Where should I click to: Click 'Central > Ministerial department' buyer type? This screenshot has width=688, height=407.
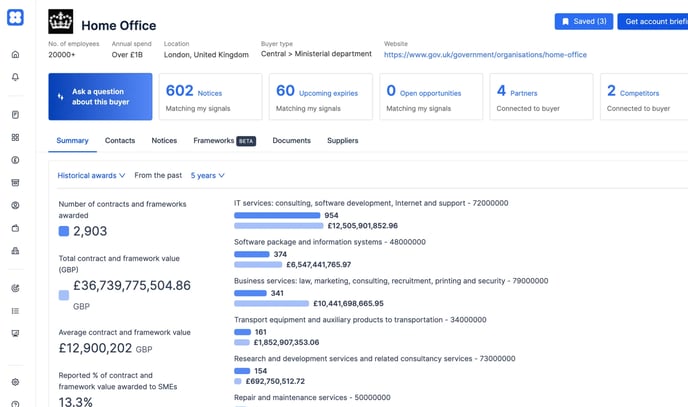point(316,54)
